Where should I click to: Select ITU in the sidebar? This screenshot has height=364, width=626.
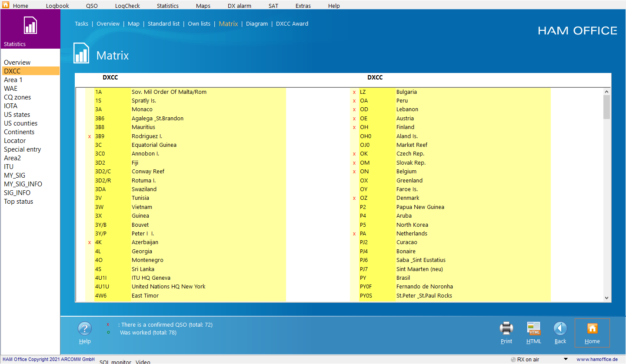tap(9, 167)
